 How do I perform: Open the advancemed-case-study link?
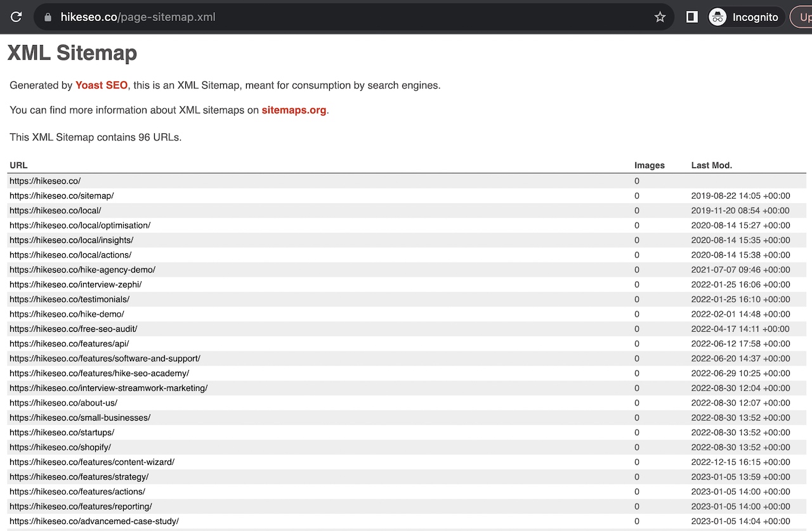click(94, 521)
